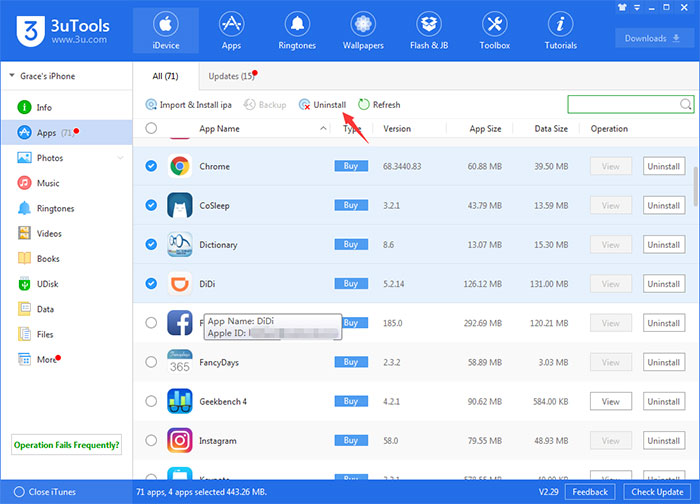The image size is (700, 504).
Task: Switch to the Updates tab
Action: click(x=229, y=76)
